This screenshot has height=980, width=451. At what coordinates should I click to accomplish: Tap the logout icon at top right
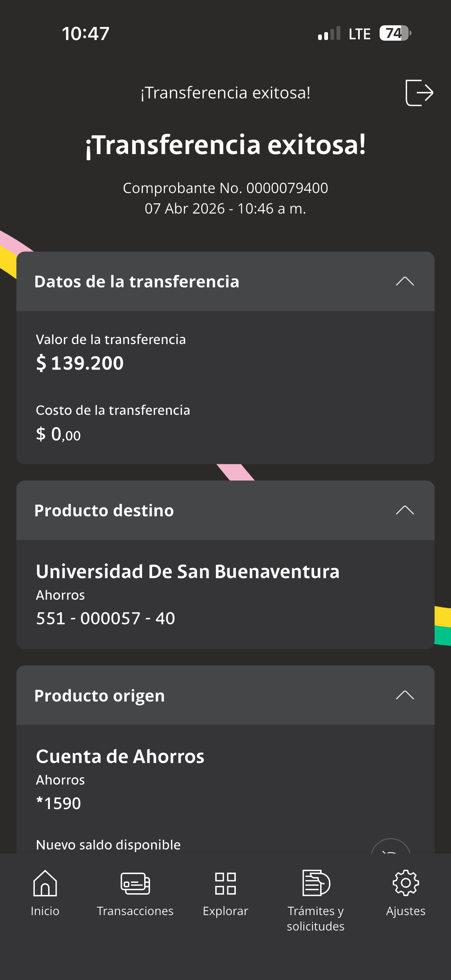pos(419,93)
